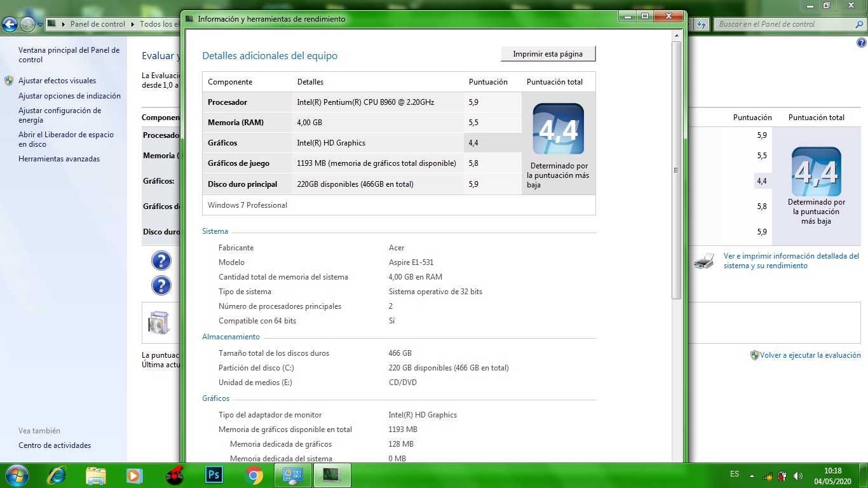The height and width of the screenshot is (488, 868).
Task: Open Ventana principal del Panel de control link
Action: point(69,55)
